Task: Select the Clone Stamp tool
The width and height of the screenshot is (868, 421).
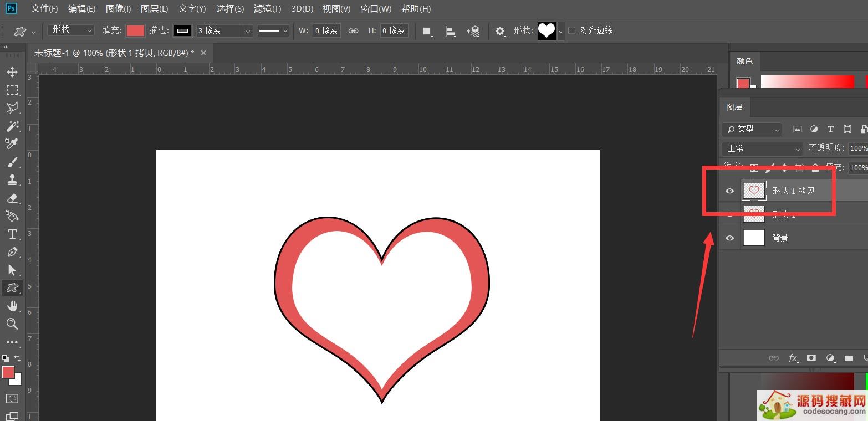Action: (x=12, y=179)
